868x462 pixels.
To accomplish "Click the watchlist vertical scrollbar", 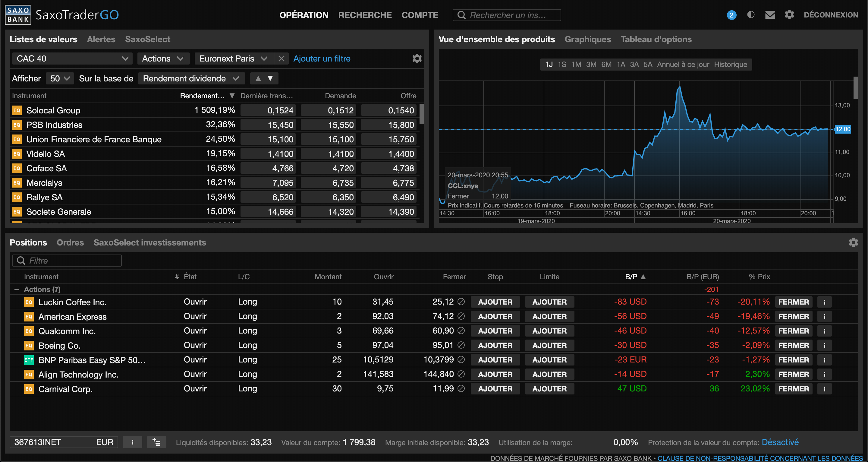I will tap(422, 114).
